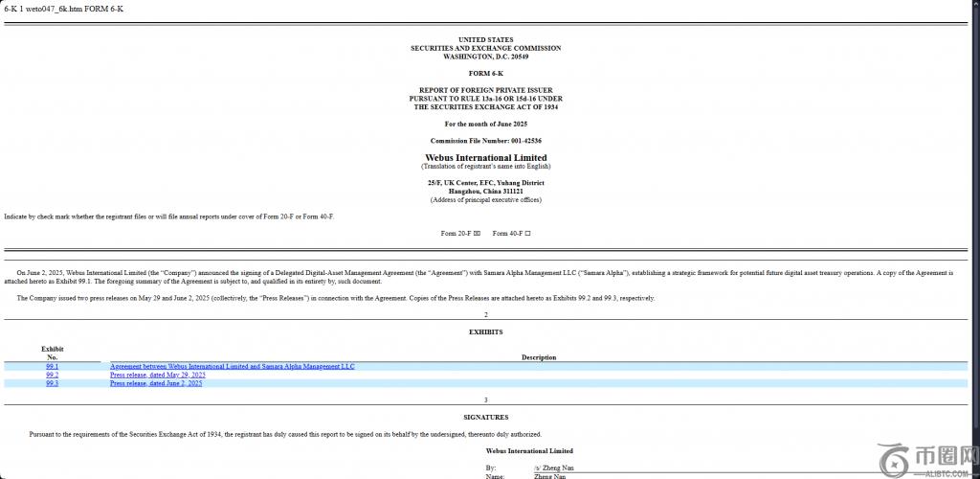Open Agreement between Webus and Samara Alpha link
This screenshot has height=479, width=980.
click(233, 367)
